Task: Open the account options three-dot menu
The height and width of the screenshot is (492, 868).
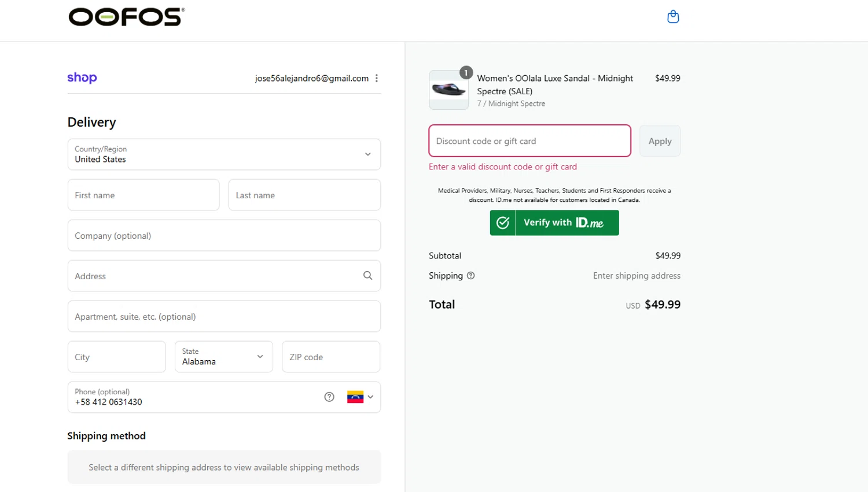Action: point(377,78)
